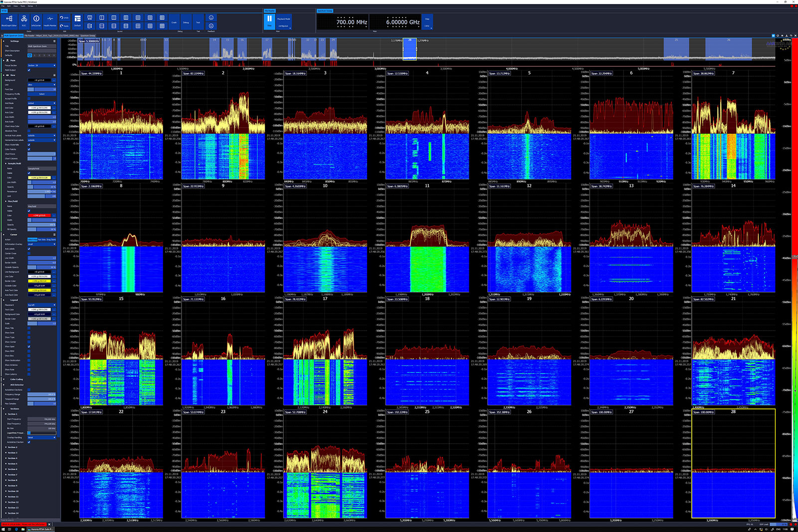
Task: Click the Step/Lazy sweep mode button
Action: 427,22
